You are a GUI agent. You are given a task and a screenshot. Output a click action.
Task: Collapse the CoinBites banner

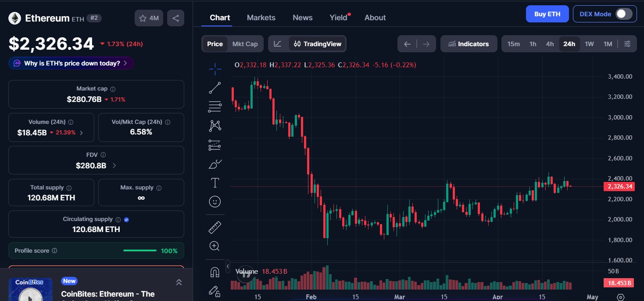pyautogui.click(x=179, y=282)
